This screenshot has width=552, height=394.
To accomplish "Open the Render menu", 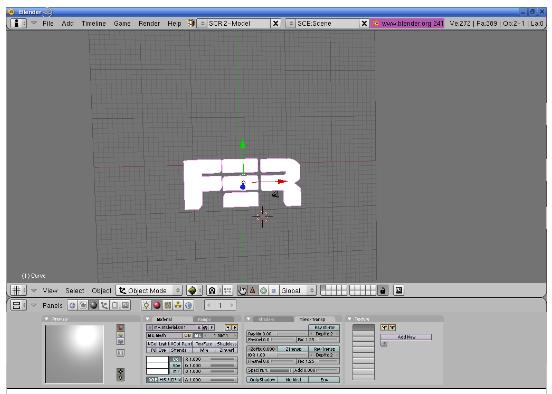I will (x=149, y=24).
